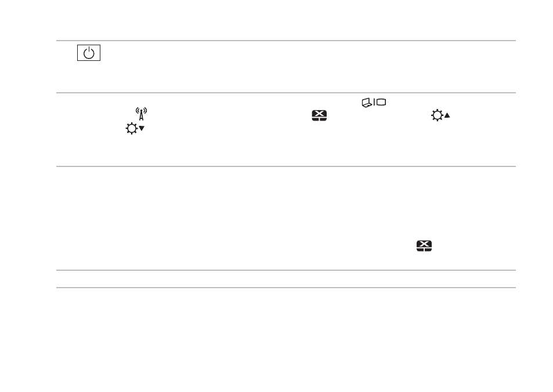Click the brightness decrease sun icon
Image resolution: width=553 pixels, height=392 pixels.
pyautogui.click(x=135, y=128)
